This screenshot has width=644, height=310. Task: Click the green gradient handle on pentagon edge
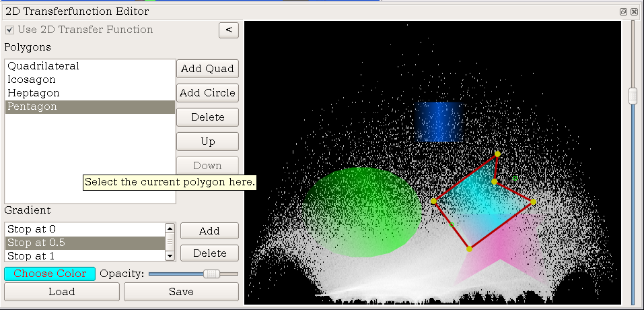click(x=452, y=225)
